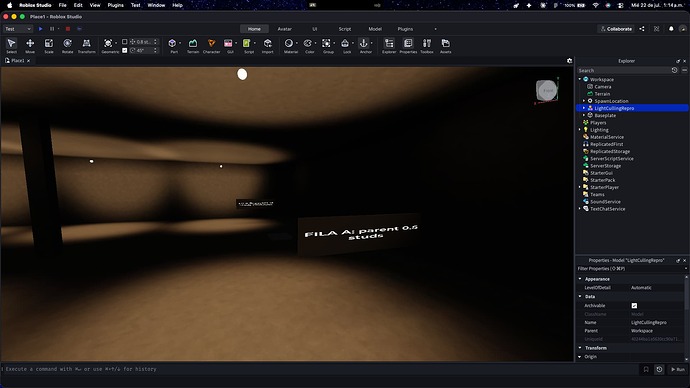Click the Group toolbar icon
The image size is (690, 388).
point(326,43)
